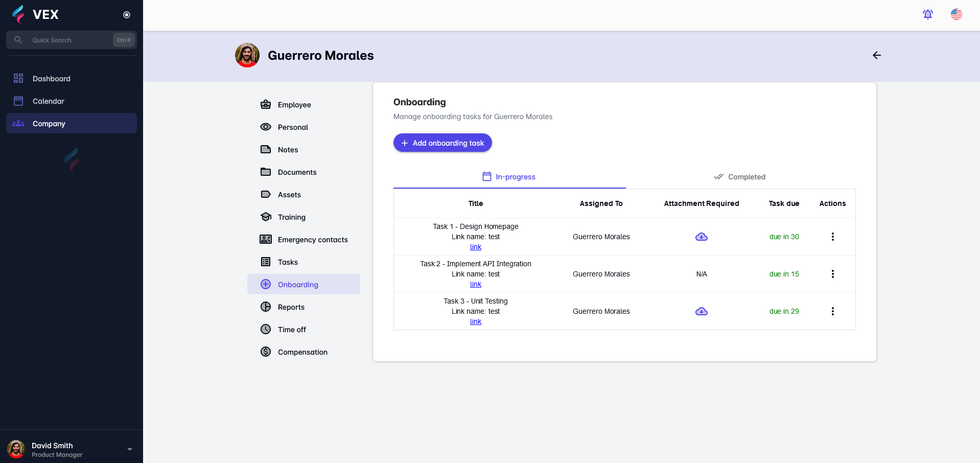980x463 pixels.
Task: Open the Compensation dollar icon
Action: tap(265, 352)
